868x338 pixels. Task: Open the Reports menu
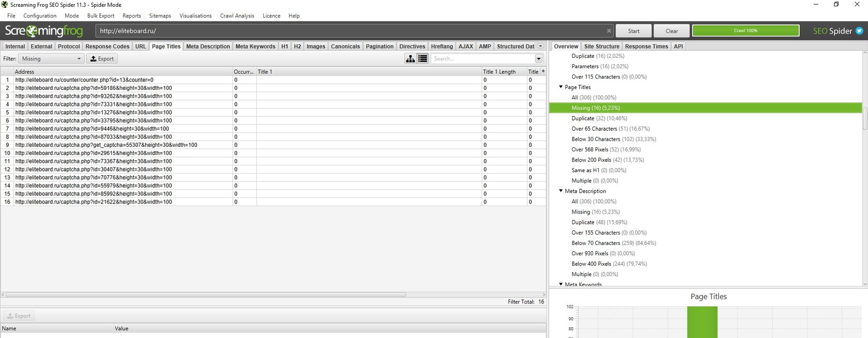coord(132,16)
